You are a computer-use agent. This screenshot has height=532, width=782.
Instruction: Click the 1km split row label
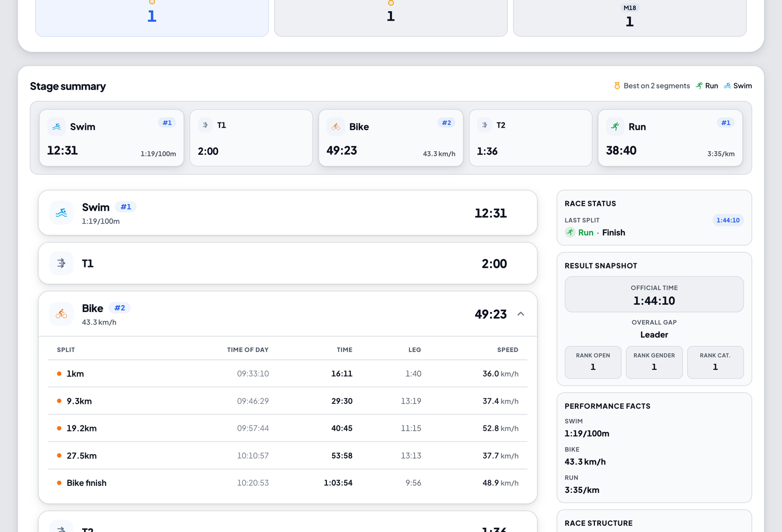tap(75, 374)
